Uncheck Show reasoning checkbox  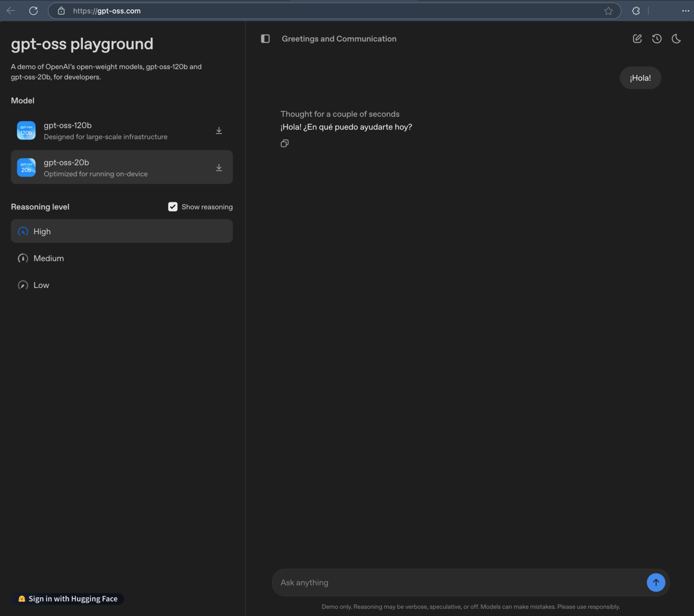173,207
